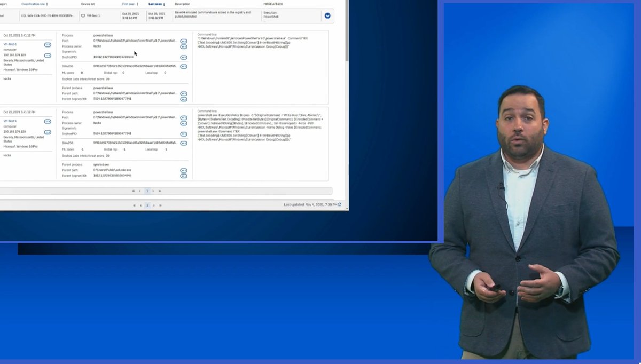Collapse the EQL-WIN-EVA detection row chevron
641x364 pixels.
coord(327,15)
